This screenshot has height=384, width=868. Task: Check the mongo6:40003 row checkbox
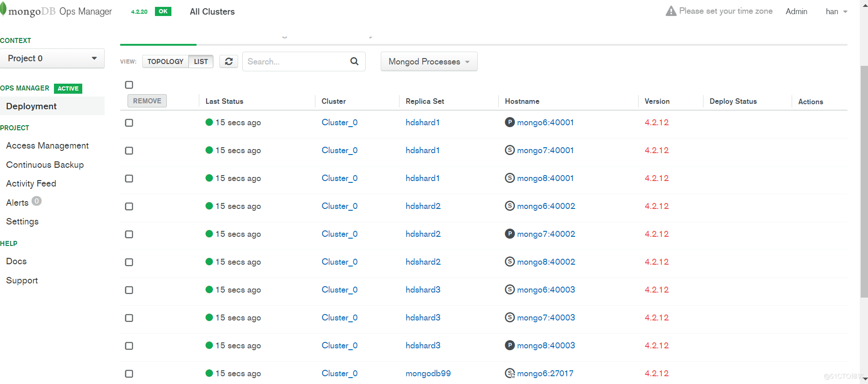click(x=129, y=290)
